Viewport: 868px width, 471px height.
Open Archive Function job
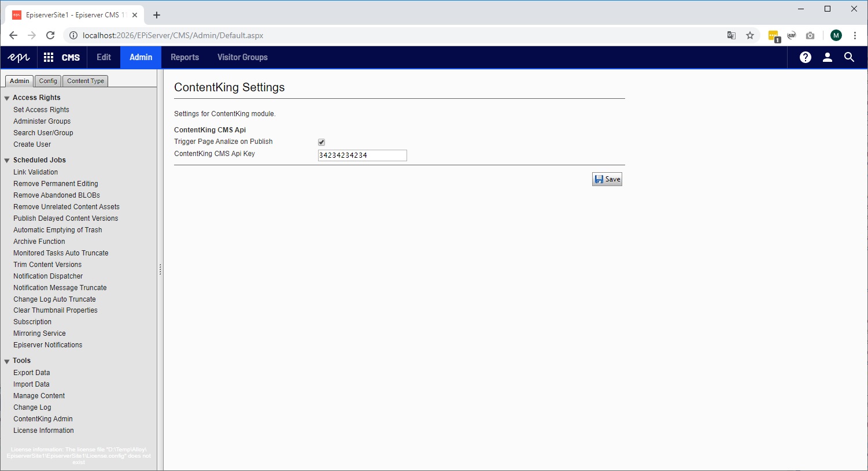point(39,242)
